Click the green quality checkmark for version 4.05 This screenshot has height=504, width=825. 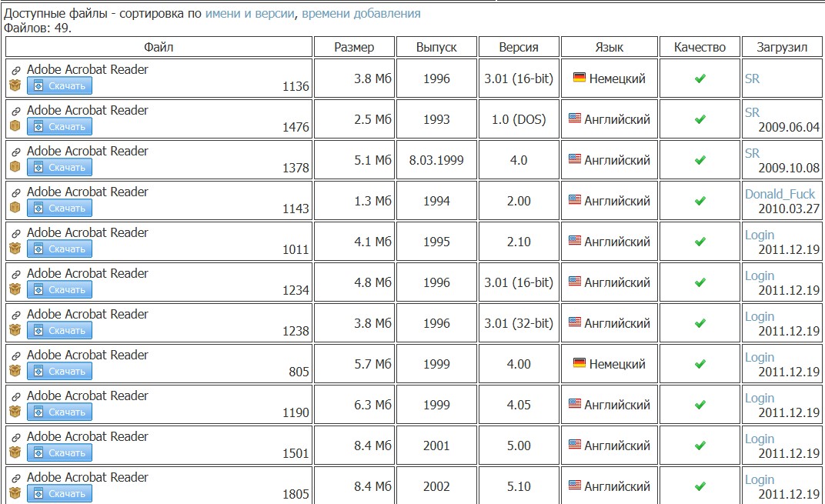(700, 405)
